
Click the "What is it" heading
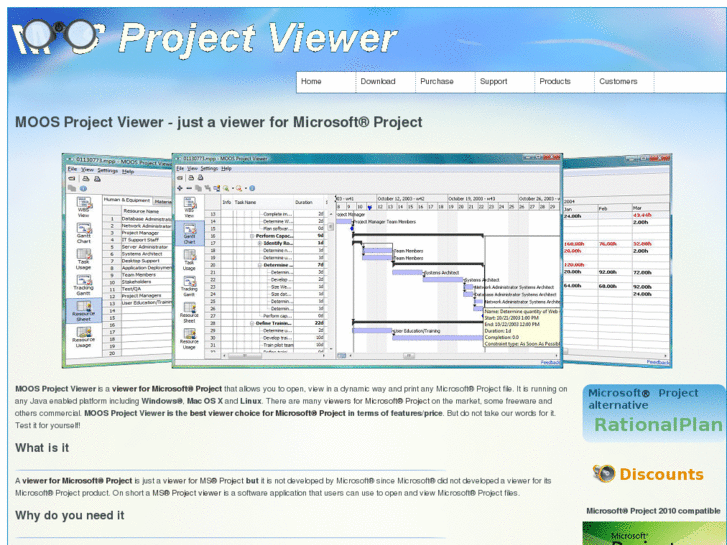tap(42, 448)
